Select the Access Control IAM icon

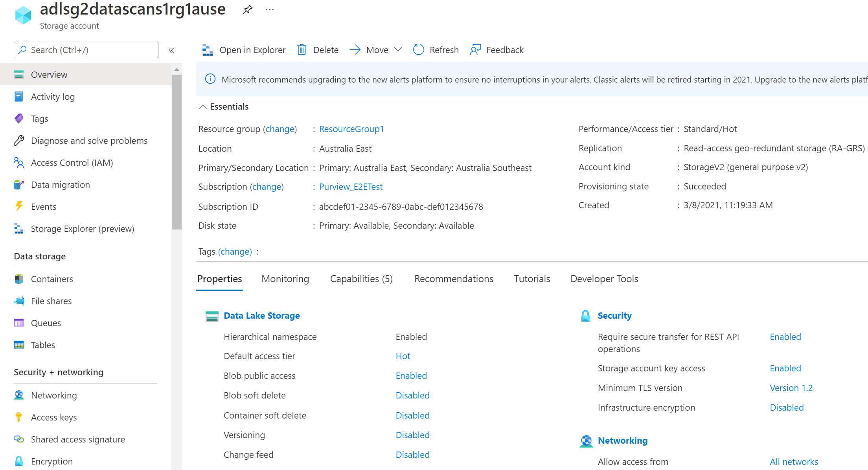(19, 163)
